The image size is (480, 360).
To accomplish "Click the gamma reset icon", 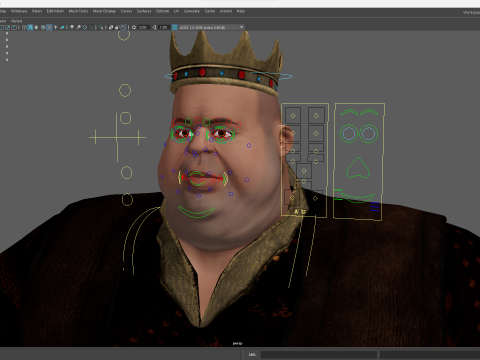I will point(154,27).
